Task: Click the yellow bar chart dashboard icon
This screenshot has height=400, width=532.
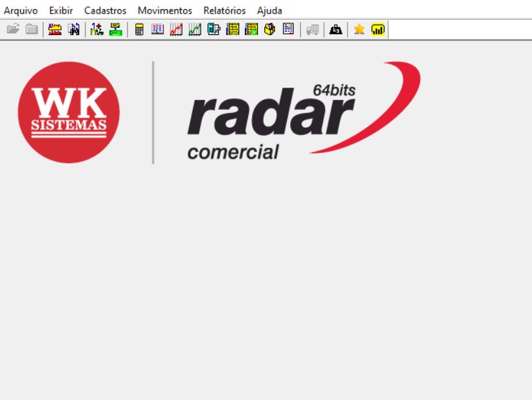Action: click(377, 29)
